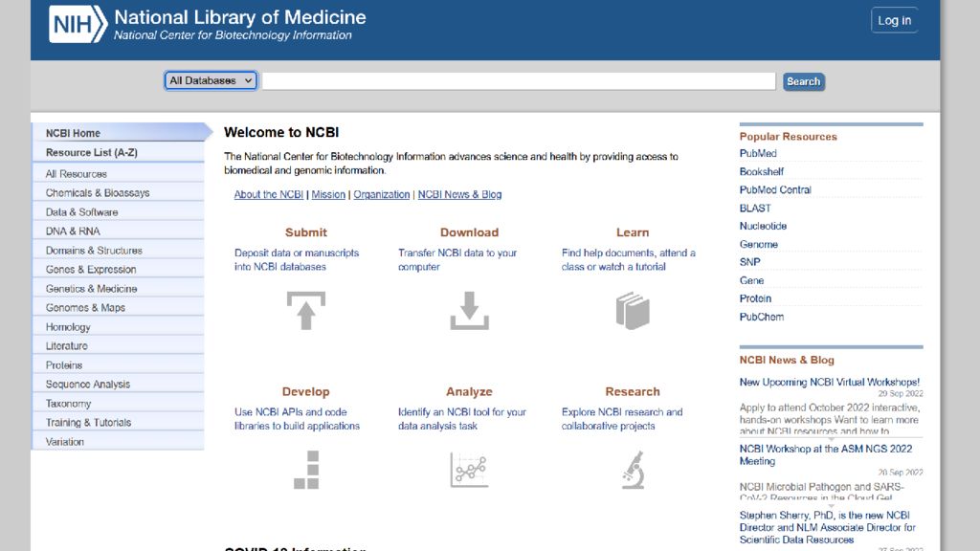Click the Submit upload arrow icon
Image resolution: width=980 pixels, height=551 pixels.
305,311
